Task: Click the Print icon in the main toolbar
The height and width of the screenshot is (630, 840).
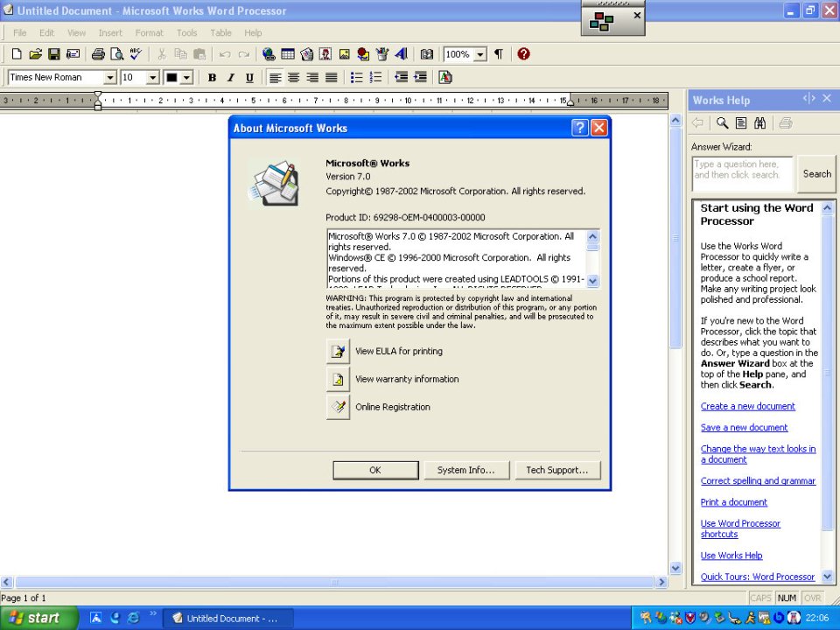Action: pos(98,54)
